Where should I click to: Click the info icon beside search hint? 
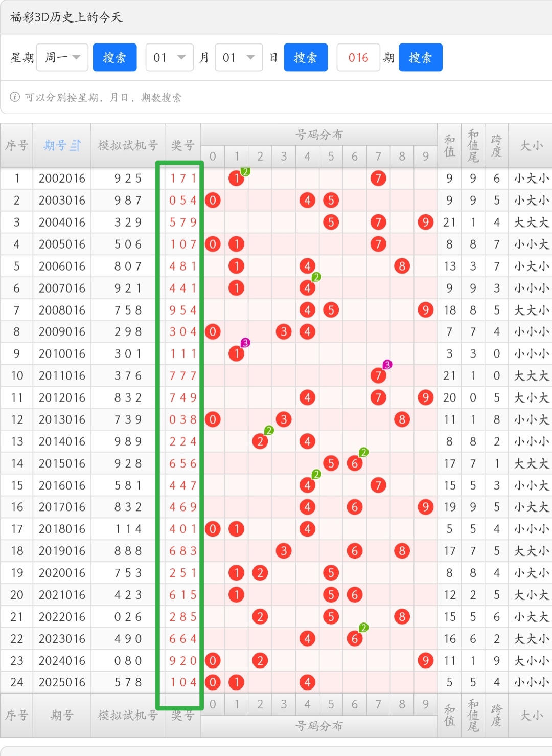[15, 97]
